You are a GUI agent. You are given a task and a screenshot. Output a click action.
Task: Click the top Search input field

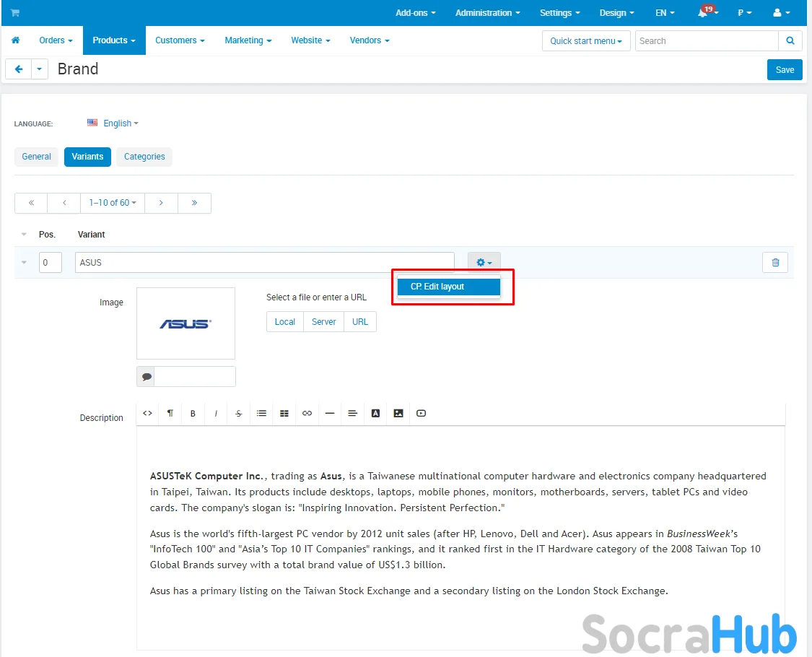point(707,41)
